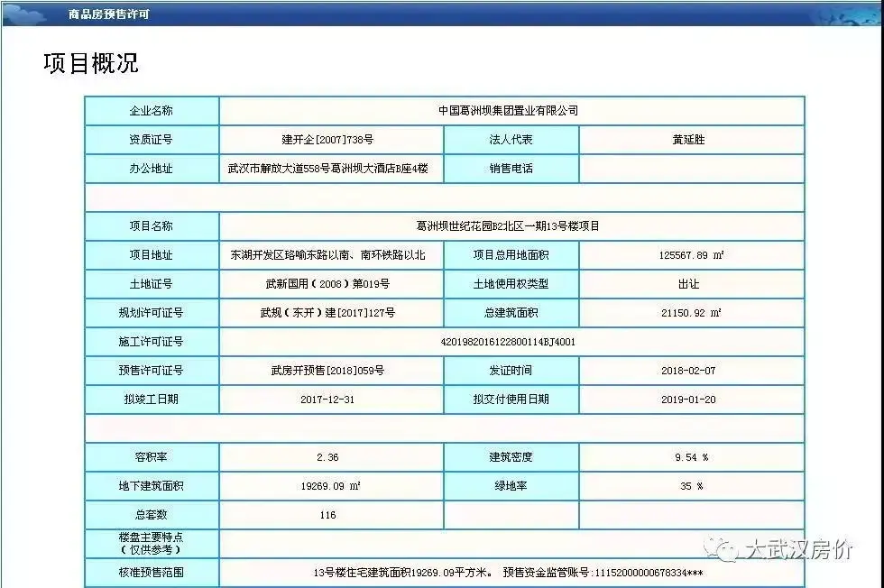Click the 总建筑面积 label
Viewport: 884px width, 588px height.
(511, 312)
